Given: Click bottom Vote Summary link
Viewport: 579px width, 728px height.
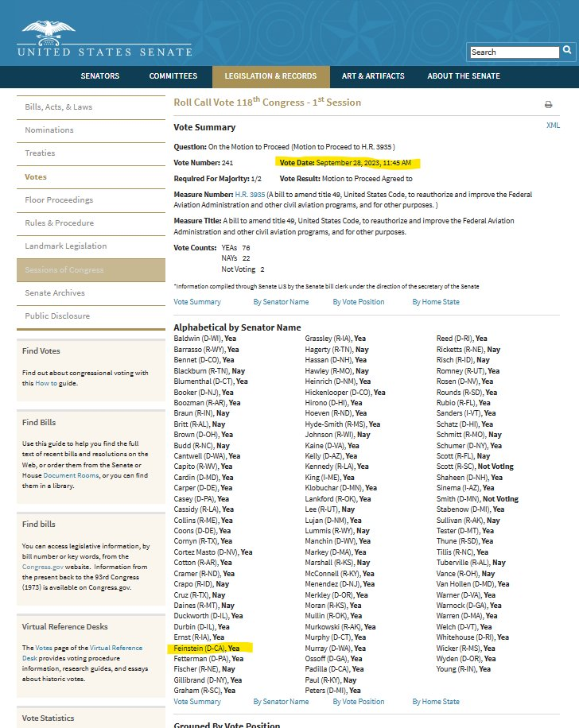Looking at the screenshot, I should 197,702.
